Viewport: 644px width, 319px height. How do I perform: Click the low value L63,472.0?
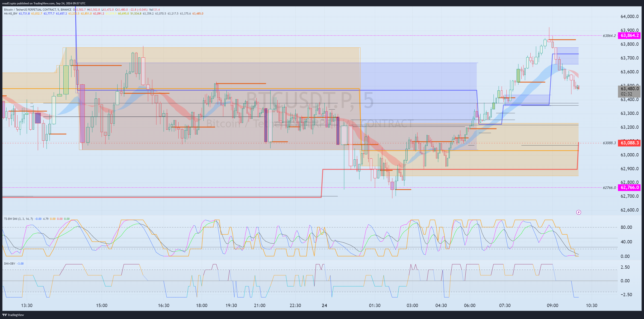108,10
